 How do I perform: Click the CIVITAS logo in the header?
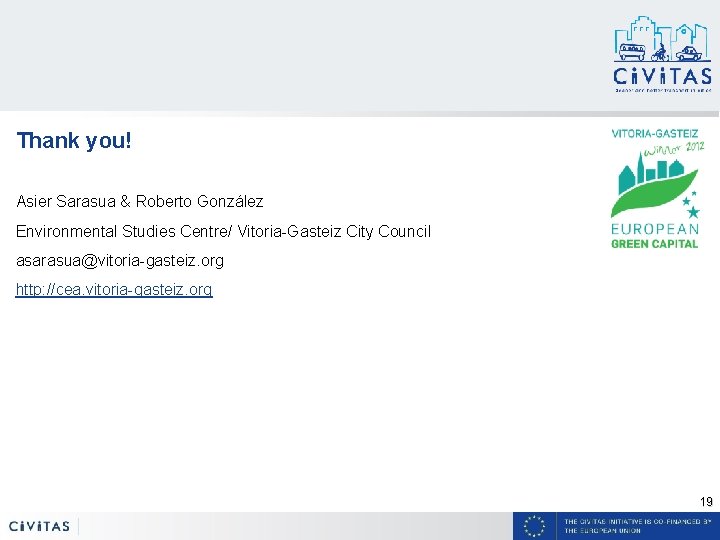pyautogui.click(x=663, y=54)
